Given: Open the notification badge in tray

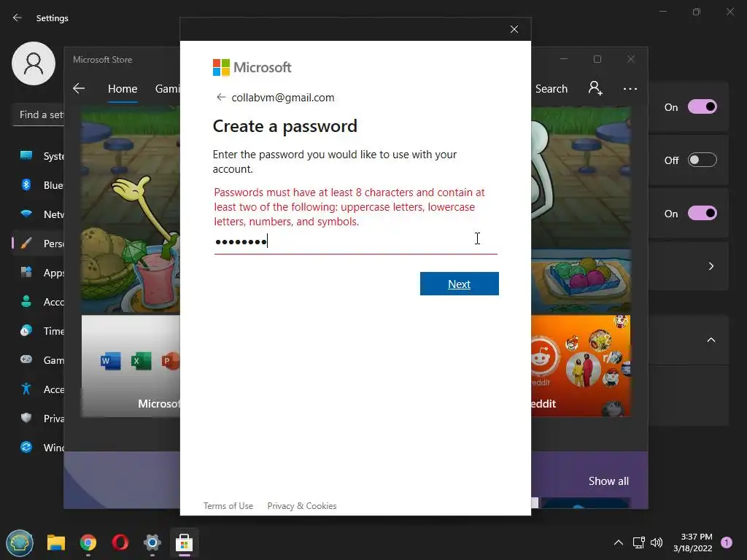Looking at the screenshot, I should (727, 542).
